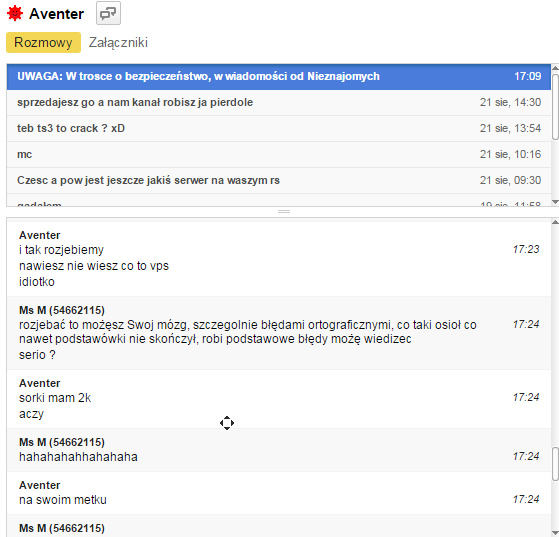This screenshot has width=559, height=537.
Task: Click the pane splitter handle between lists
Action: (284, 211)
